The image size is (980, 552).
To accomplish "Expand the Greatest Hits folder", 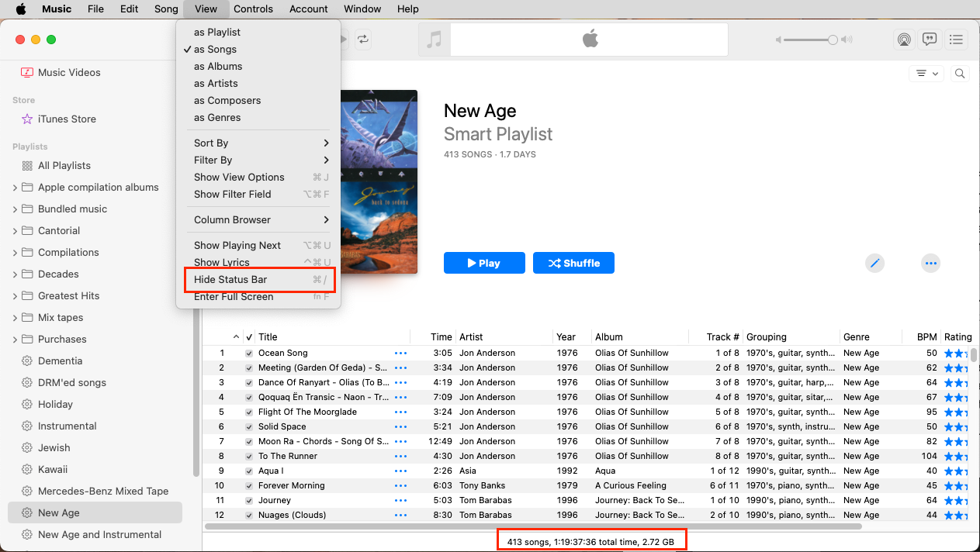I will (15, 295).
